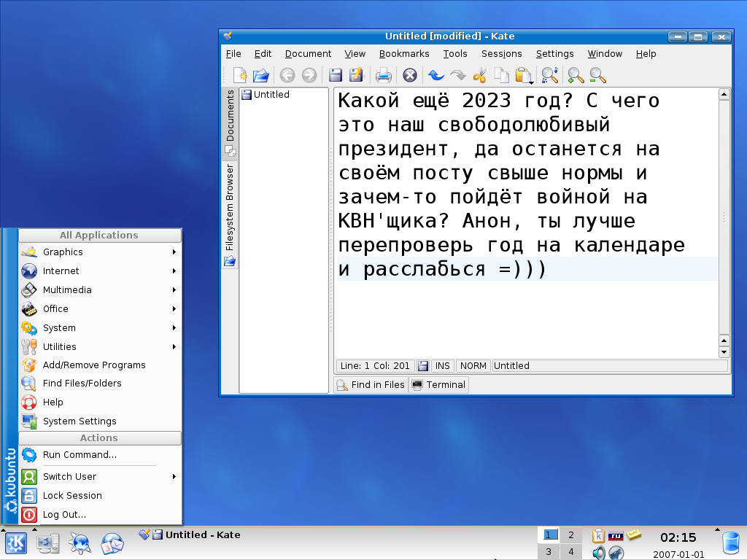The image size is (747, 560).
Task: Close current document with the X toolbar icon
Action: 410,75
